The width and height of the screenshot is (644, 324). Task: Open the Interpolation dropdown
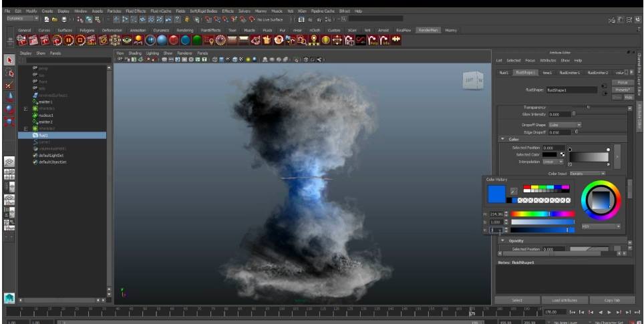pos(553,162)
